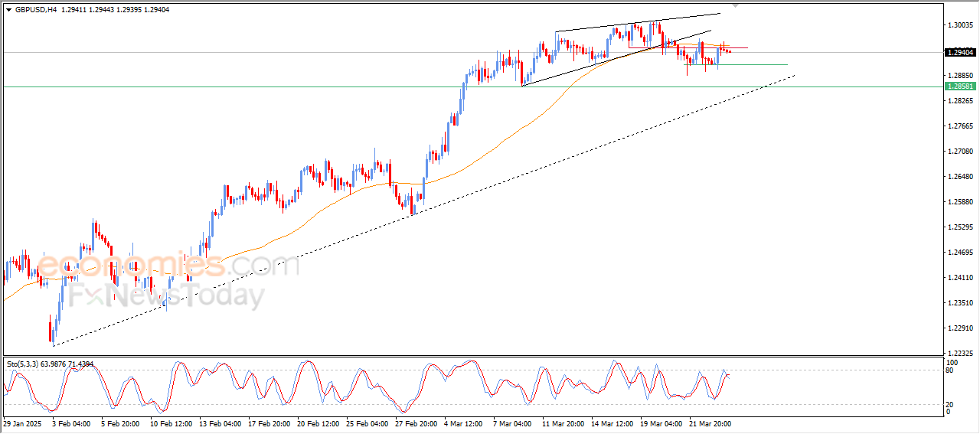Click the 5 Feb 20:00 time label
Screen dimensions: 980x434
click(121, 423)
